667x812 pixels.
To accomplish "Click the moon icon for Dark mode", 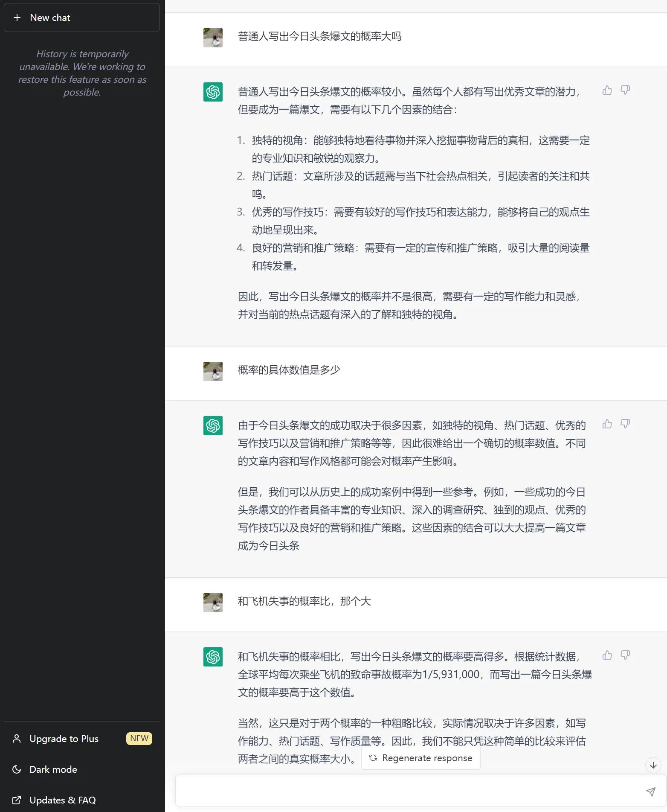I will [x=17, y=769].
